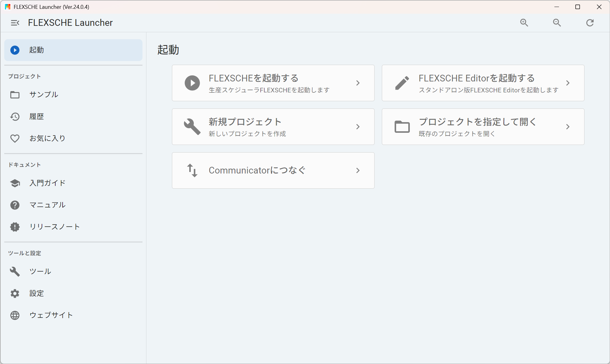
Task: Expand the FLEXSCHEを起動する card chevron
Action: tap(358, 83)
